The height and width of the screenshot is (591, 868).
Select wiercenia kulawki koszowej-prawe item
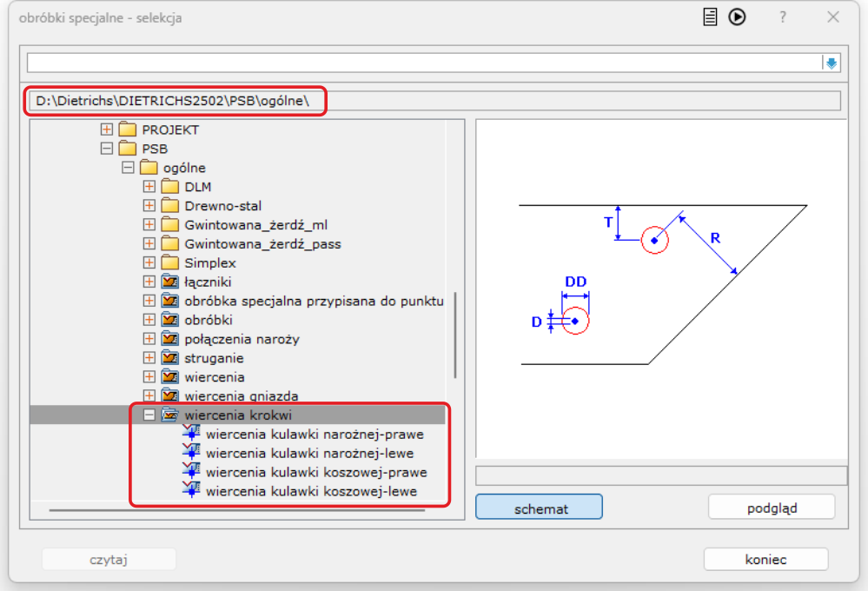click(x=316, y=473)
